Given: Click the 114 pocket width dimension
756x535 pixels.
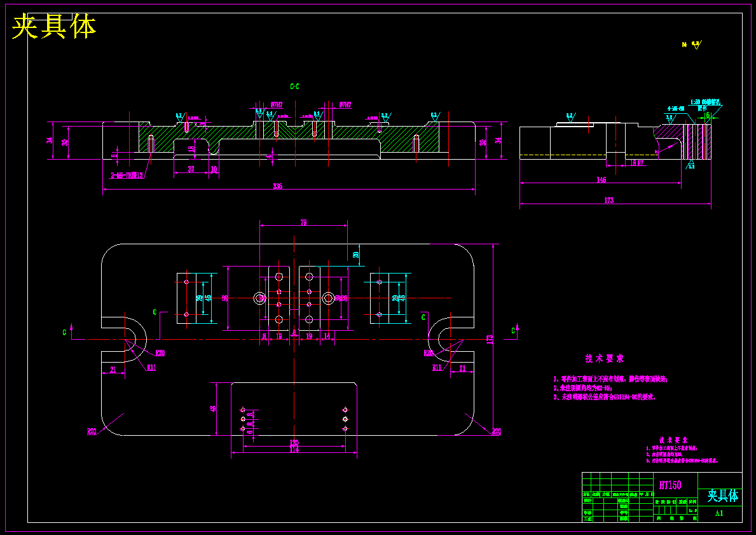Looking at the screenshot, I should 294,450.
